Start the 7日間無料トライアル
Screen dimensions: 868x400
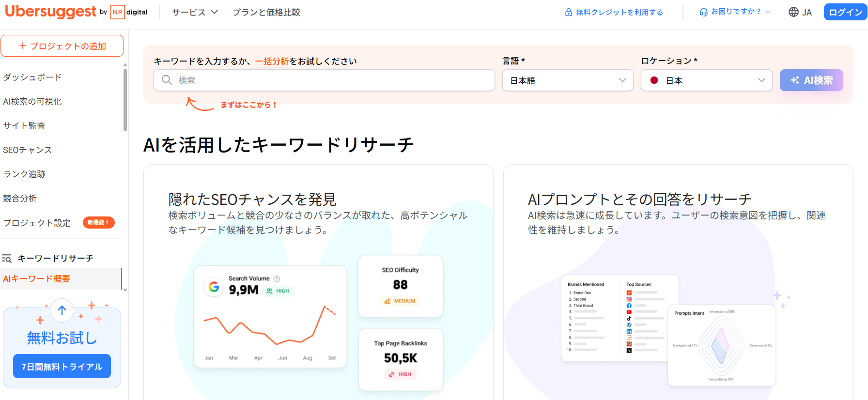pyautogui.click(x=62, y=367)
